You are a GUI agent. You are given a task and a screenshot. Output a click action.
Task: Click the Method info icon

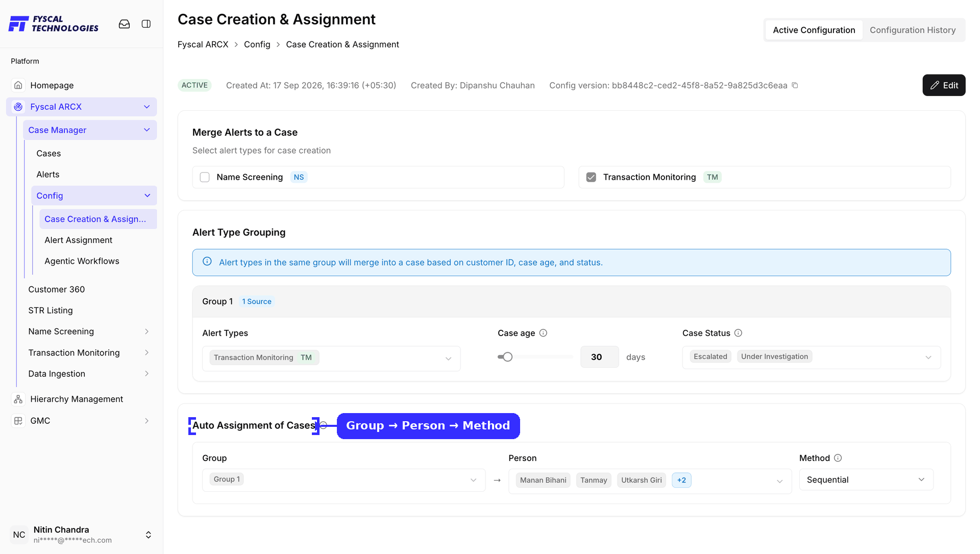click(838, 458)
